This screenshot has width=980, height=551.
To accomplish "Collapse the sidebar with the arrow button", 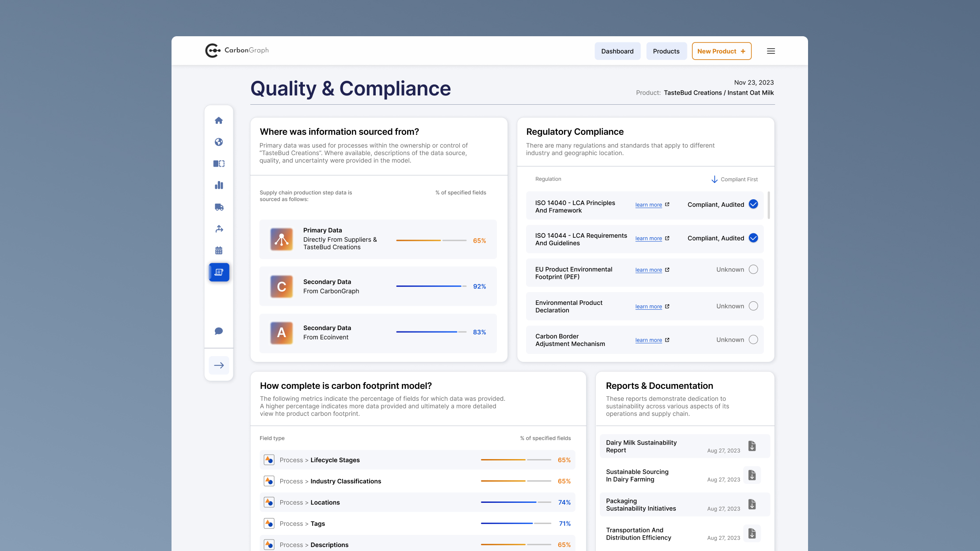I will point(219,365).
